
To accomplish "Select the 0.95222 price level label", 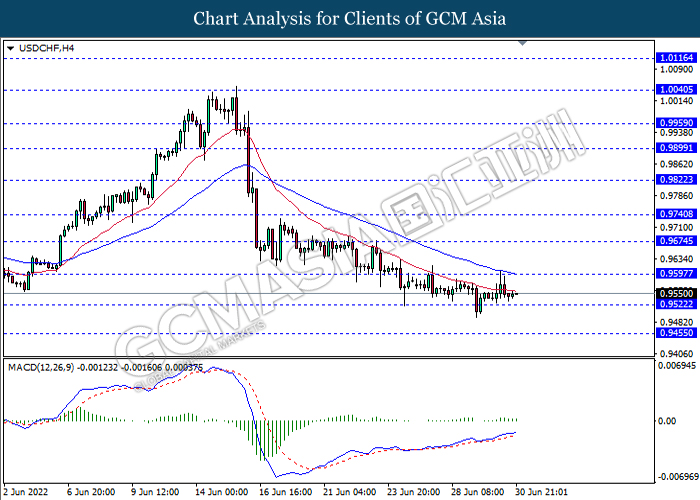I will click(676, 304).
